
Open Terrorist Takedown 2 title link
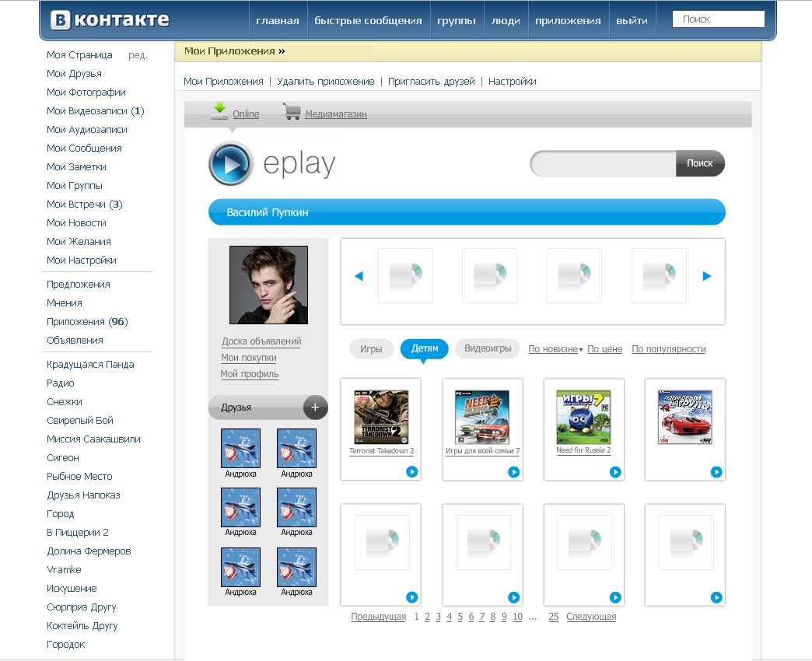tap(381, 451)
